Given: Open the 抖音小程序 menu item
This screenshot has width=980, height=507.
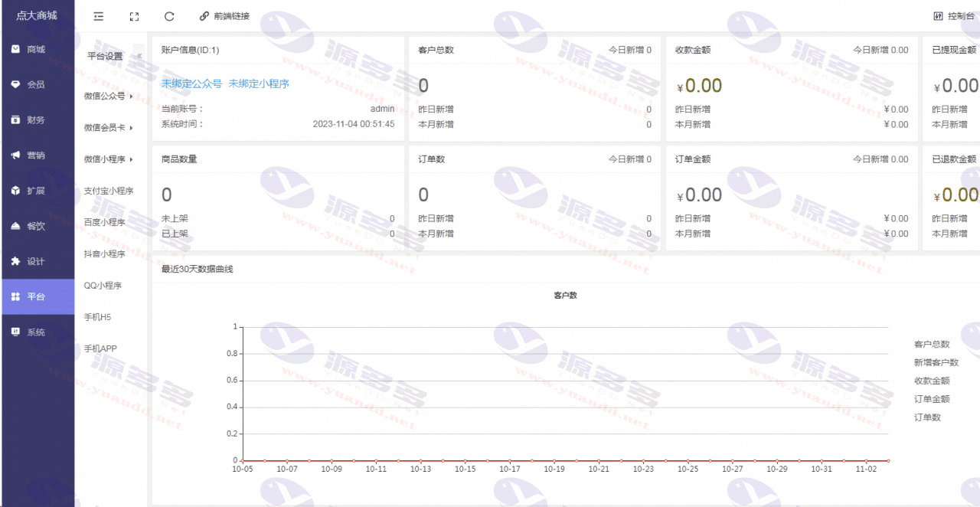Looking at the screenshot, I should (x=105, y=253).
